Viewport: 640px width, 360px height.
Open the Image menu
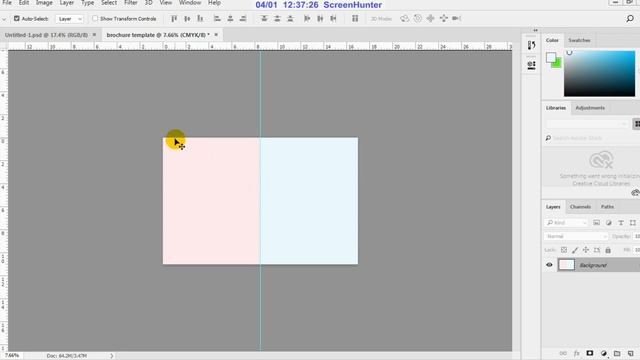44,3
